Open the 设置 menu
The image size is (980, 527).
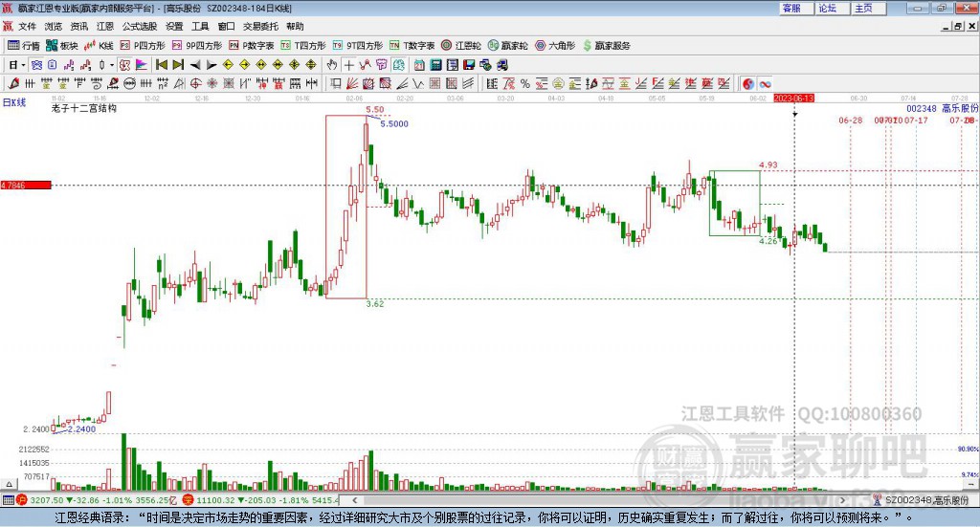(x=174, y=26)
